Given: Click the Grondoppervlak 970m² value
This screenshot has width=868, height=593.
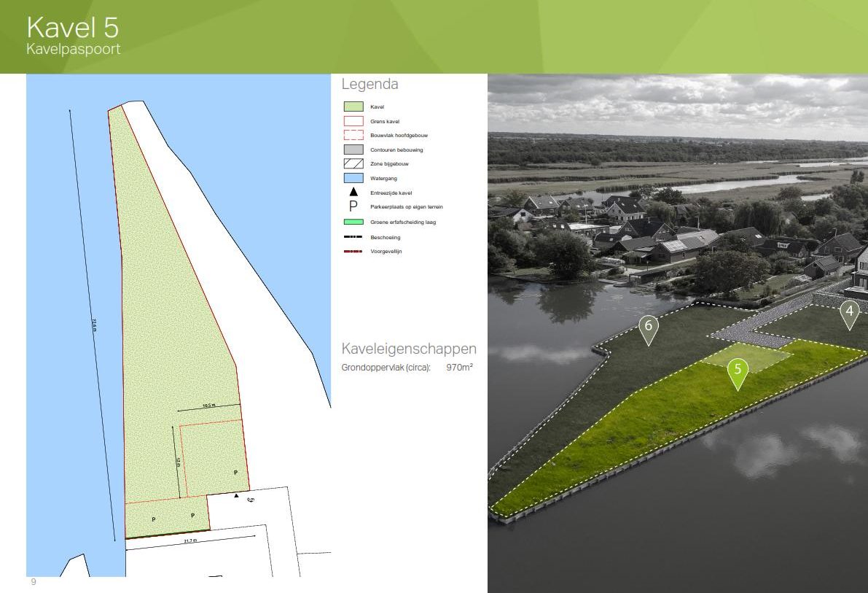Looking at the screenshot, I should click(x=459, y=368).
